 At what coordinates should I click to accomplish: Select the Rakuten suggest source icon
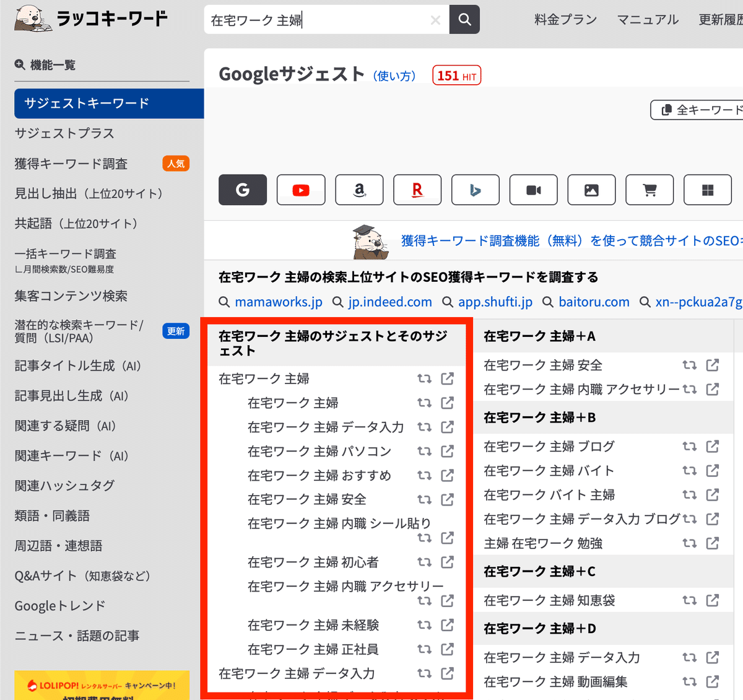(x=417, y=190)
